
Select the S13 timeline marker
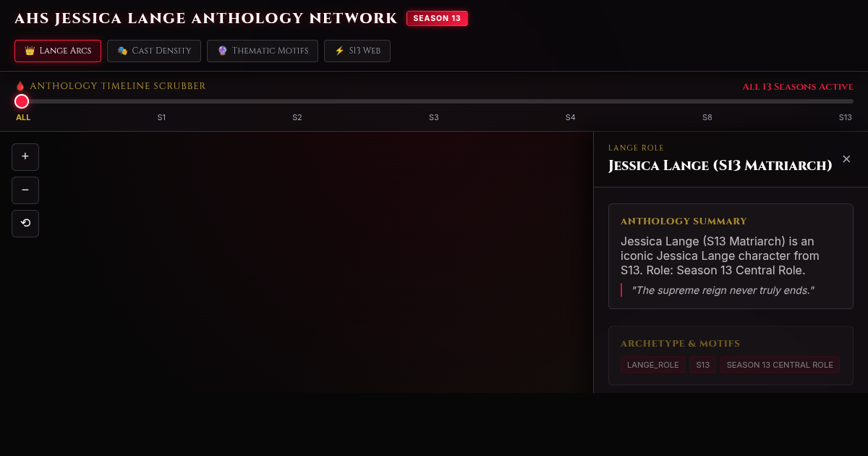point(846,117)
